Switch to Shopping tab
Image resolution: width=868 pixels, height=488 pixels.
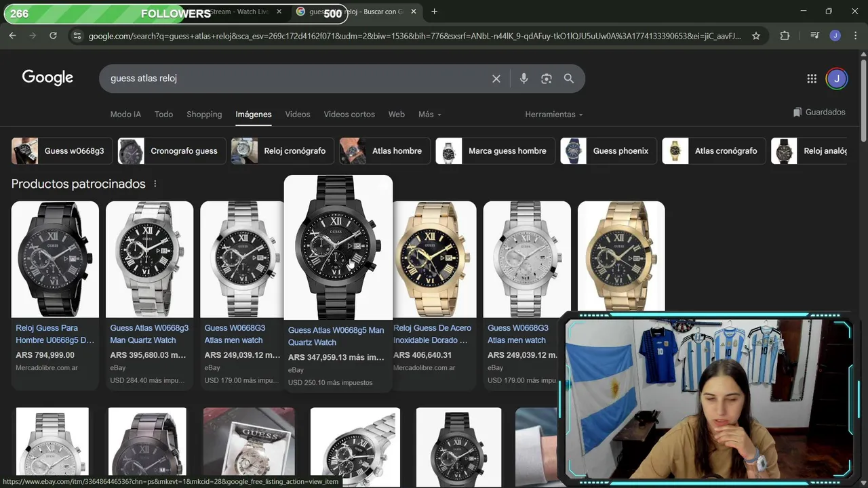click(204, 115)
